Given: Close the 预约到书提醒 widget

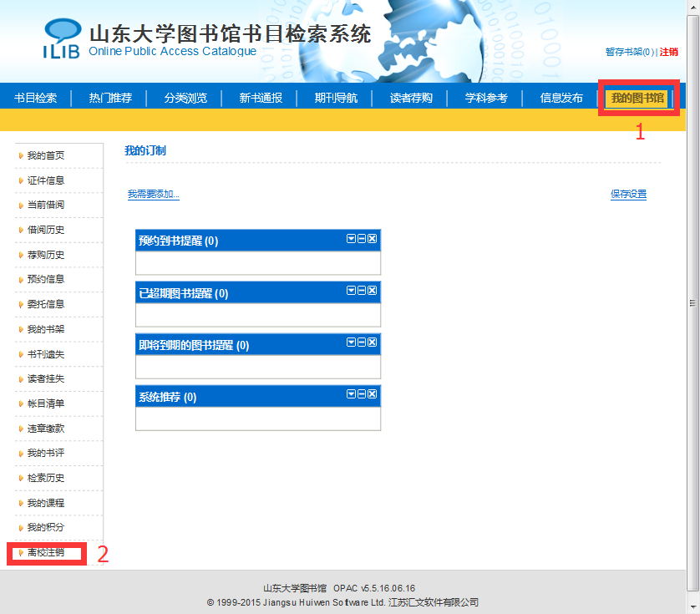Looking at the screenshot, I should 373,239.
